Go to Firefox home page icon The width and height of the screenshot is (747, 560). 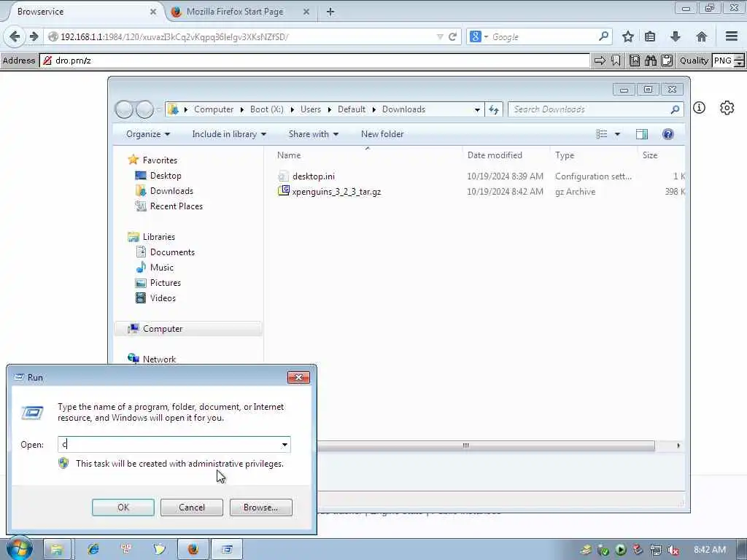pos(701,36)
